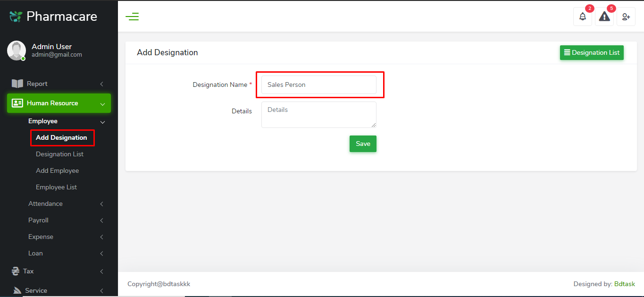Open the add-user icon in the header
Viewport: 644px width, 297px height.
(626, 16)
